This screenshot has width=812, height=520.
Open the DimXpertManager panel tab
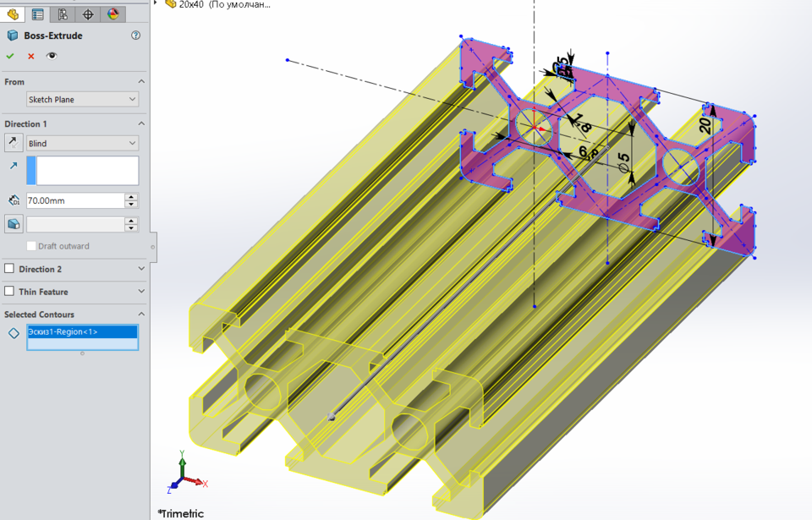click(88, 14)
